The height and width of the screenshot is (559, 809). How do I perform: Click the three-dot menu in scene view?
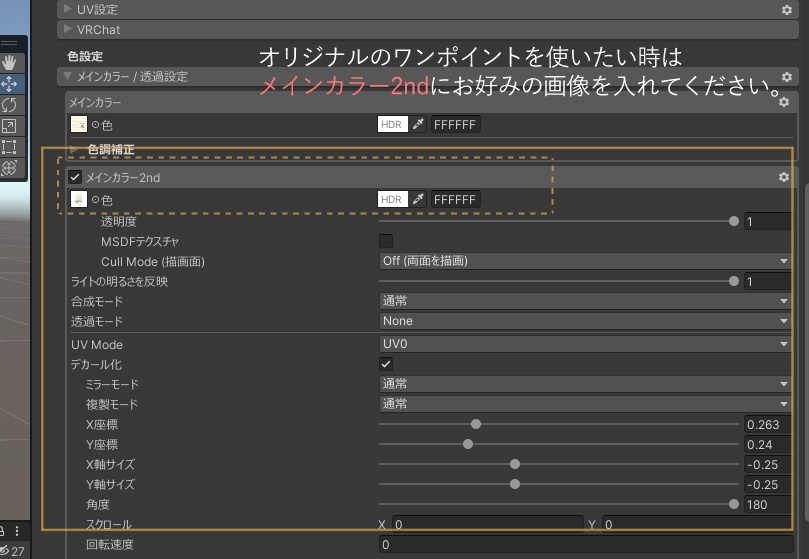coord(17,531)
